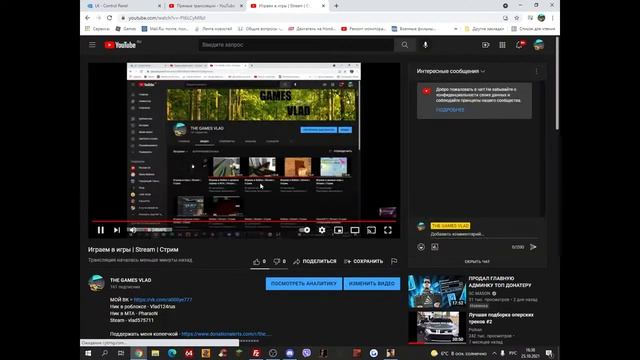The height and width of the screenshot is (360, 640).
Task: Open the chat monetary super chat icon
Action: click(x=435, y=247)
